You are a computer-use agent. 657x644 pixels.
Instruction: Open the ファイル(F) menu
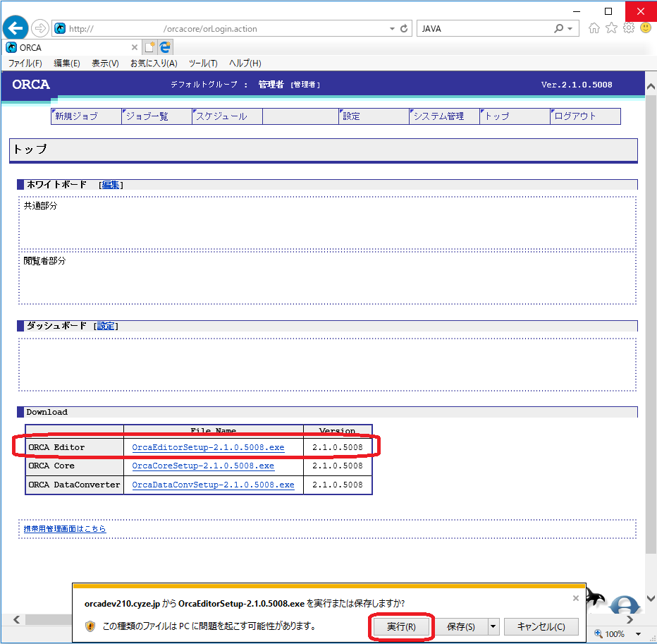tap(25, 63)
